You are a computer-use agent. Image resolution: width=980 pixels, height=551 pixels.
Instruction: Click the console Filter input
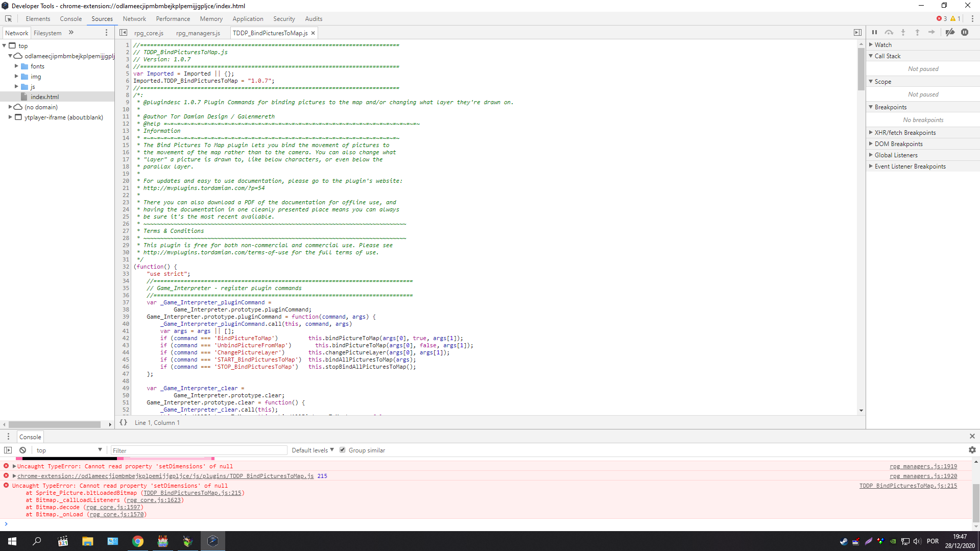click(199, 450)
